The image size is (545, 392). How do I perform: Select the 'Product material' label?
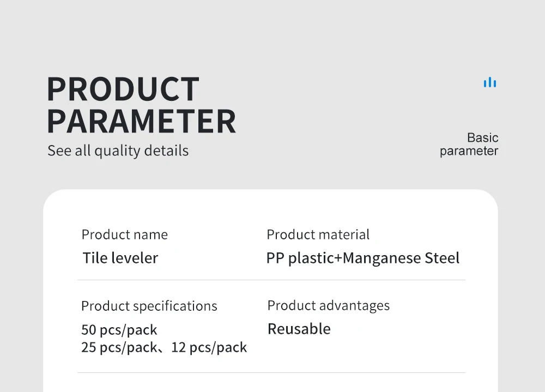coord(318,234)
